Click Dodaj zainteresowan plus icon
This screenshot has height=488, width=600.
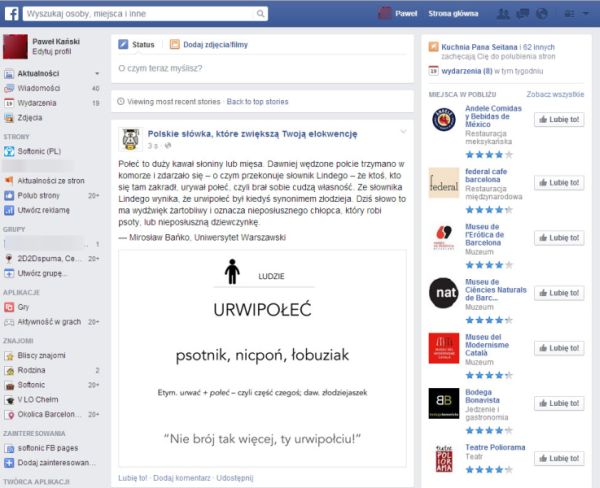pyautogui.click(x=9, y=463)
